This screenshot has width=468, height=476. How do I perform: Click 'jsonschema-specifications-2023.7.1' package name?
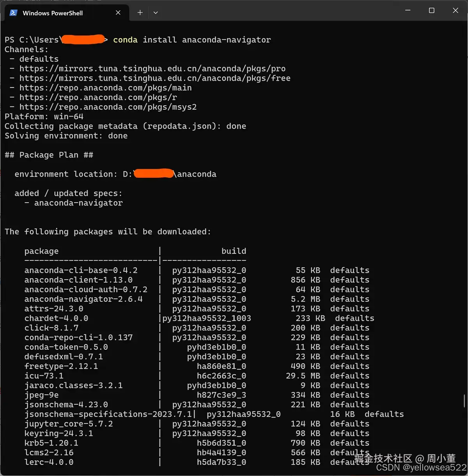(108, 414)
